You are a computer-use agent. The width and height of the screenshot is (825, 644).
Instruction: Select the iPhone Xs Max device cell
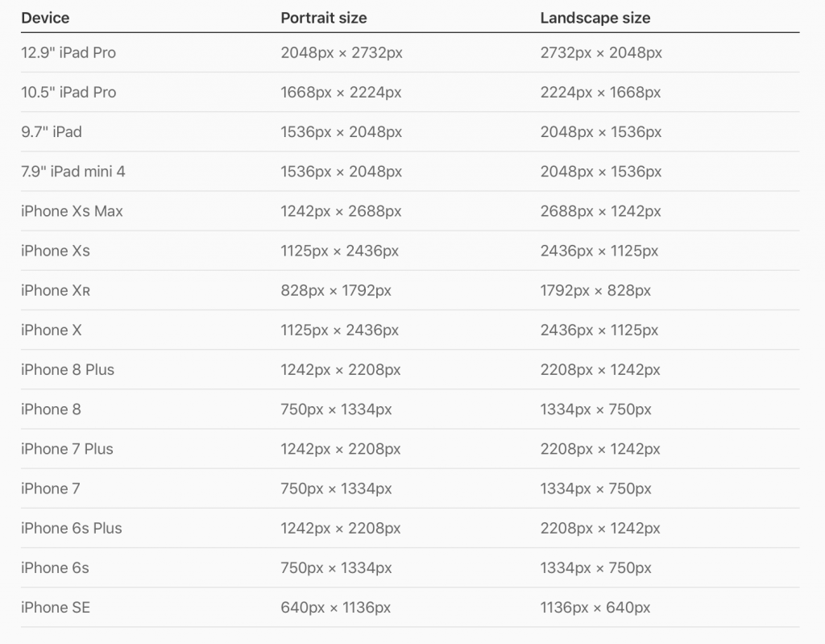click(x=72, y=211)
